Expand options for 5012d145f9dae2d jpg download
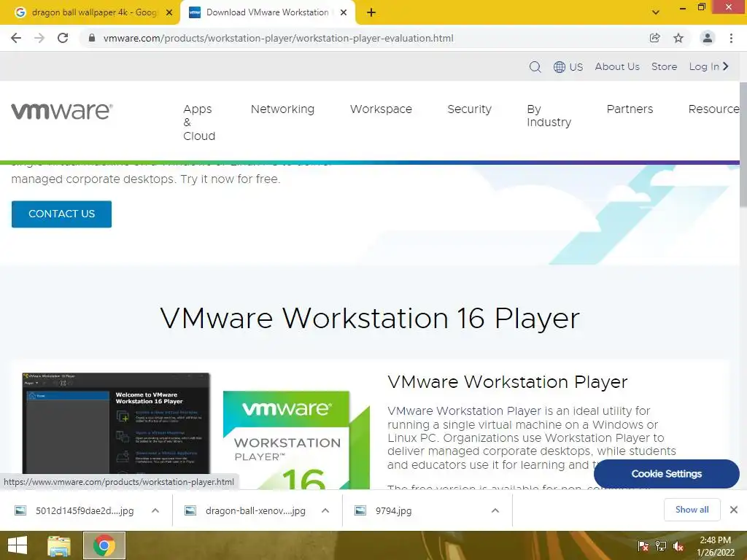747x560 pixels. pyautogui.click(x=155, y=510)
